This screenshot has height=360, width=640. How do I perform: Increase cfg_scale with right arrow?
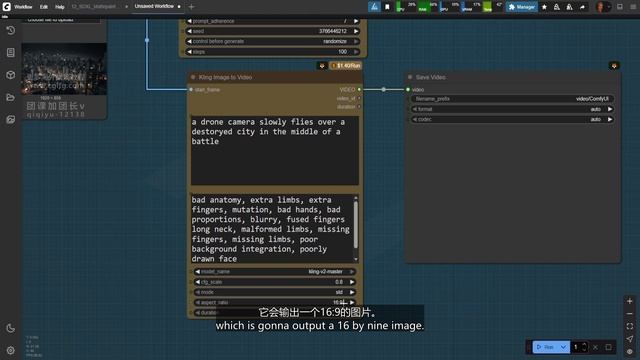tap(352, 282)
